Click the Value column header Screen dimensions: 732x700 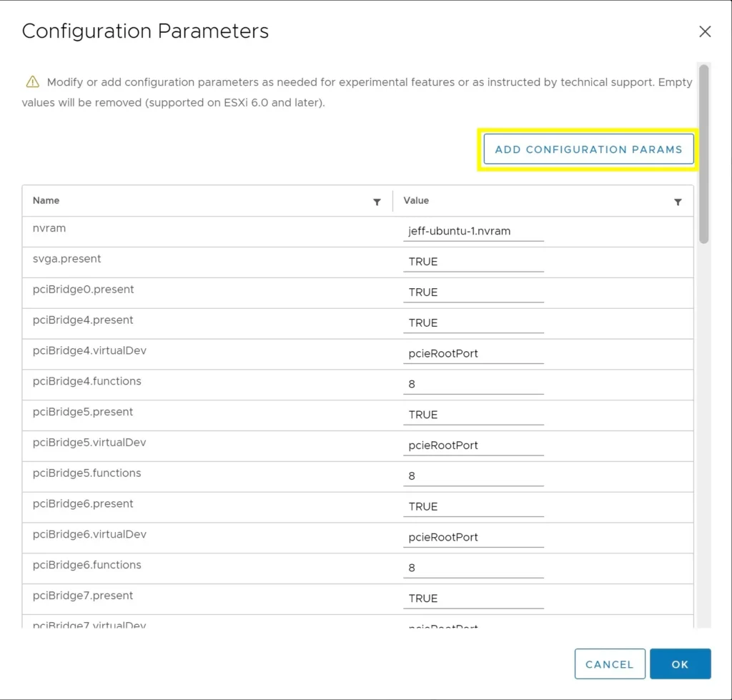coord(416,201)
